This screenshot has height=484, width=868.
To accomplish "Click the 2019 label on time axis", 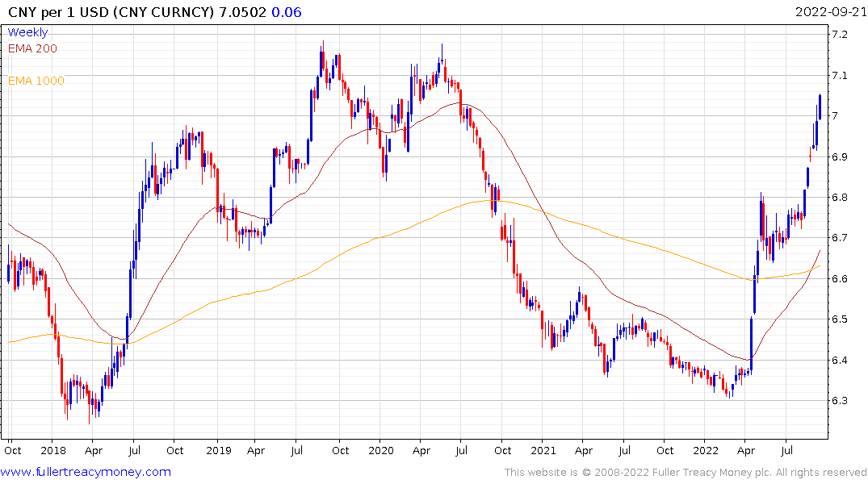I will 219,451.
